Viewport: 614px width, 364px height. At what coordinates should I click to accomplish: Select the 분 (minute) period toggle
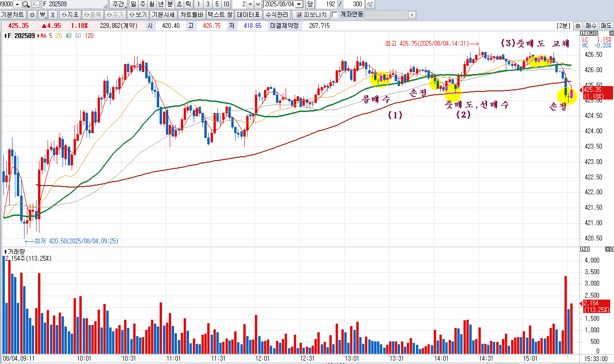tap(170, 4)
